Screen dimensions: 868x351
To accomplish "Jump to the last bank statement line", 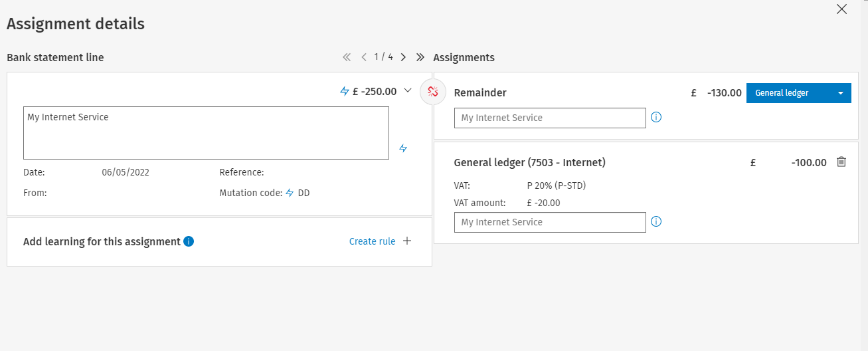I will point(420,57).
